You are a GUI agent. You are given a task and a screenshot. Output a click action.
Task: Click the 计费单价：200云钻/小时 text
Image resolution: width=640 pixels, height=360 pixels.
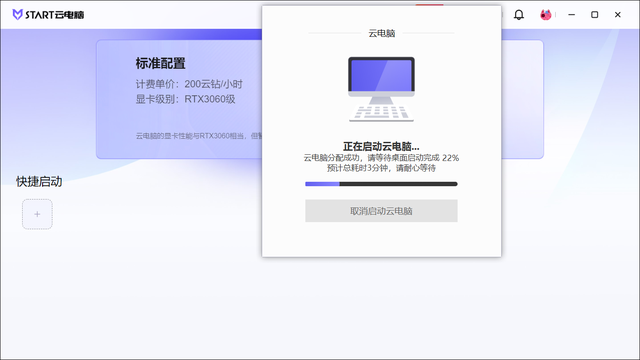pos(189,84)
